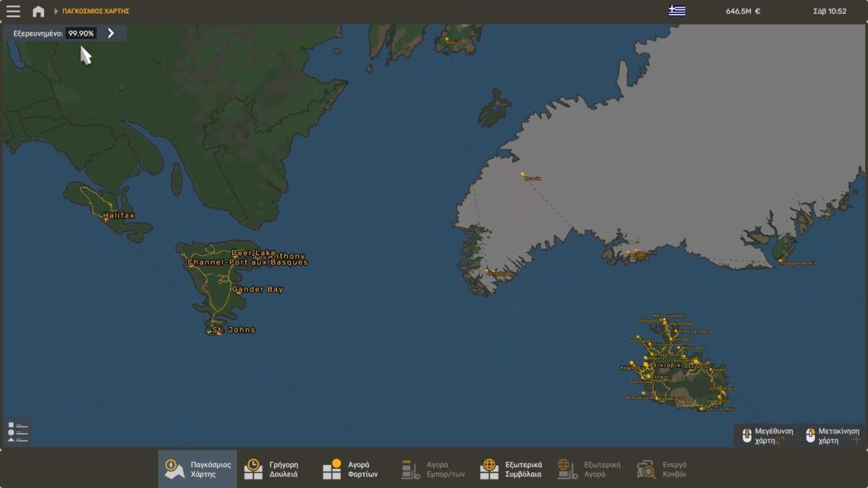Screen dimensions: 868x488
Task: Click the Αγορά Εμπ/των trailer icon
Action: coord(411,468)
